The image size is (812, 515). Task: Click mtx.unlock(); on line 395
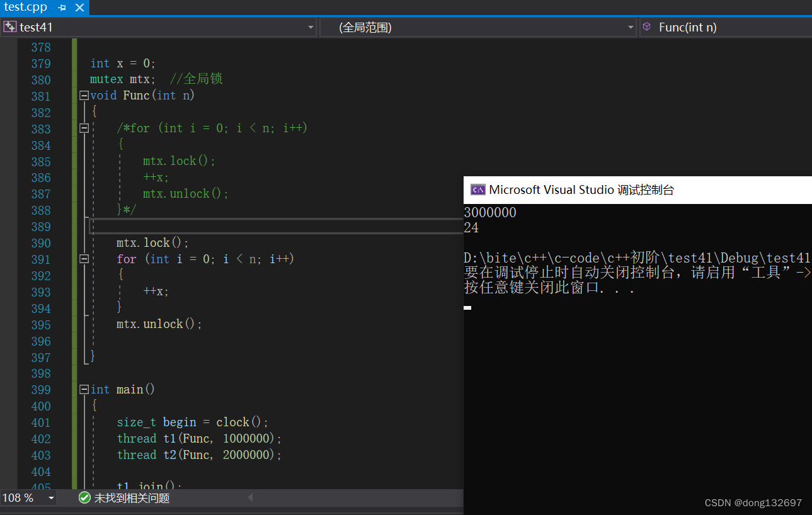point(159,324)
